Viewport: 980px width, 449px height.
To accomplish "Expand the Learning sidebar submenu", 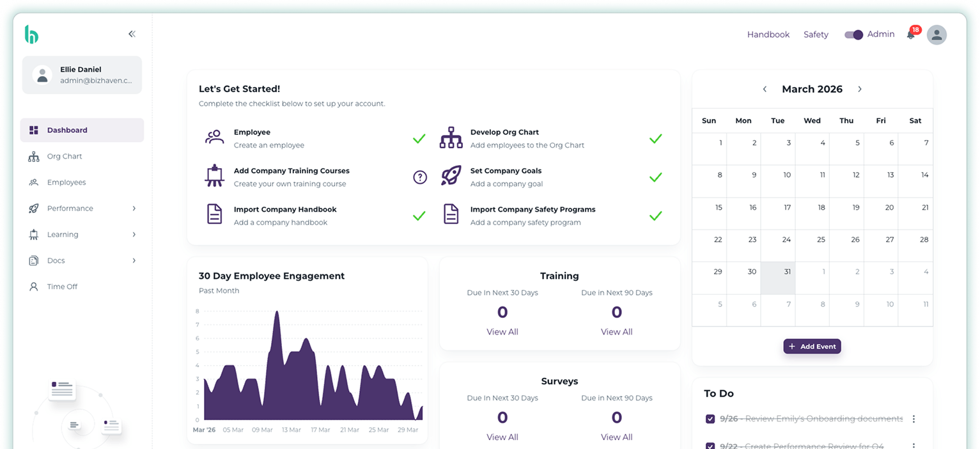I will pos(134,235).
